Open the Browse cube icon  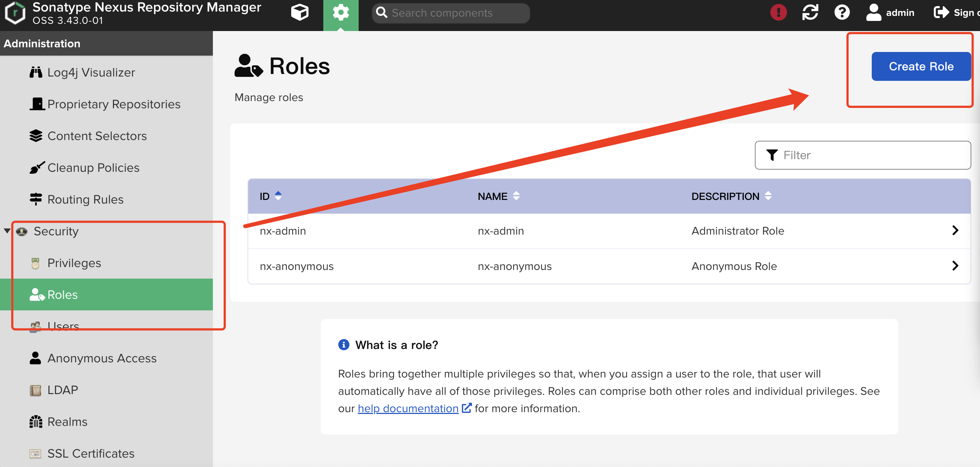(x=299, y=13)
